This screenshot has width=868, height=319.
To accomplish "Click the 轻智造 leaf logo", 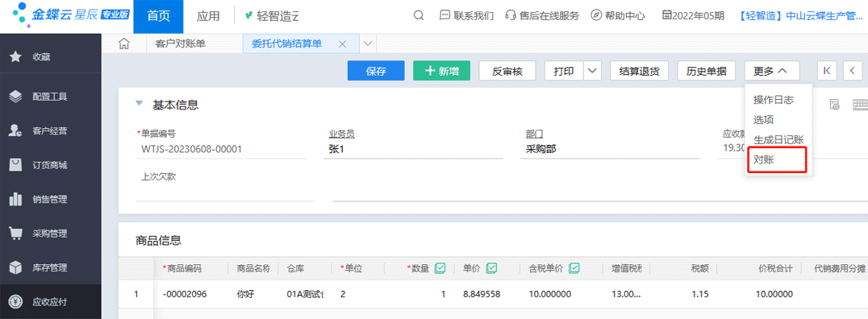I will pos(249,15).
